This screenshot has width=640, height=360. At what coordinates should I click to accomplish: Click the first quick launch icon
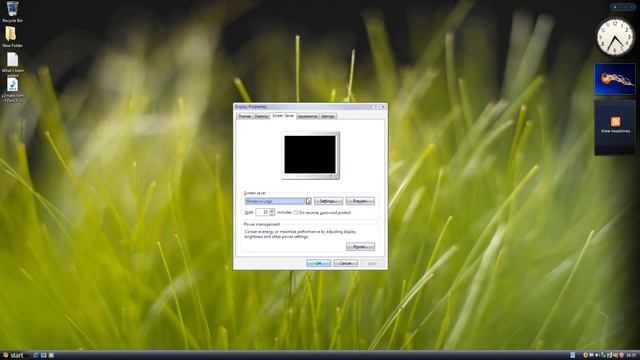(x=36, y=355)
